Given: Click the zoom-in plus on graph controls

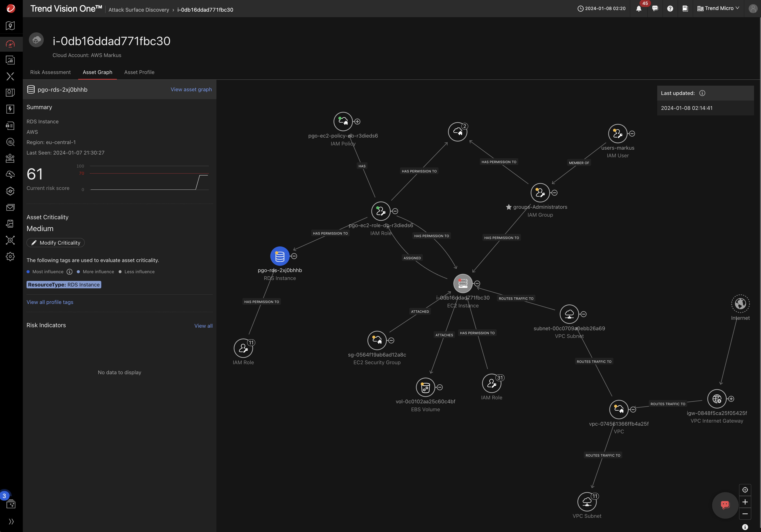Looking at the screenshot, I should tap(745, 502).
